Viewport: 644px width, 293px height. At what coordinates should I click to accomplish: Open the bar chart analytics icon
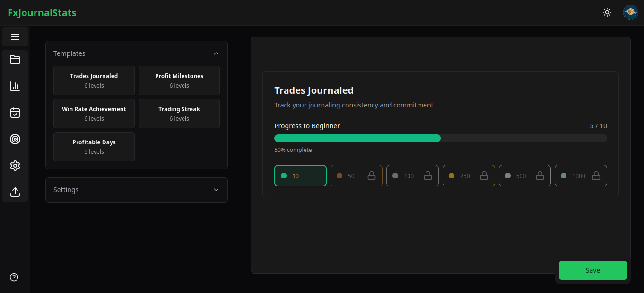point(15,86)
